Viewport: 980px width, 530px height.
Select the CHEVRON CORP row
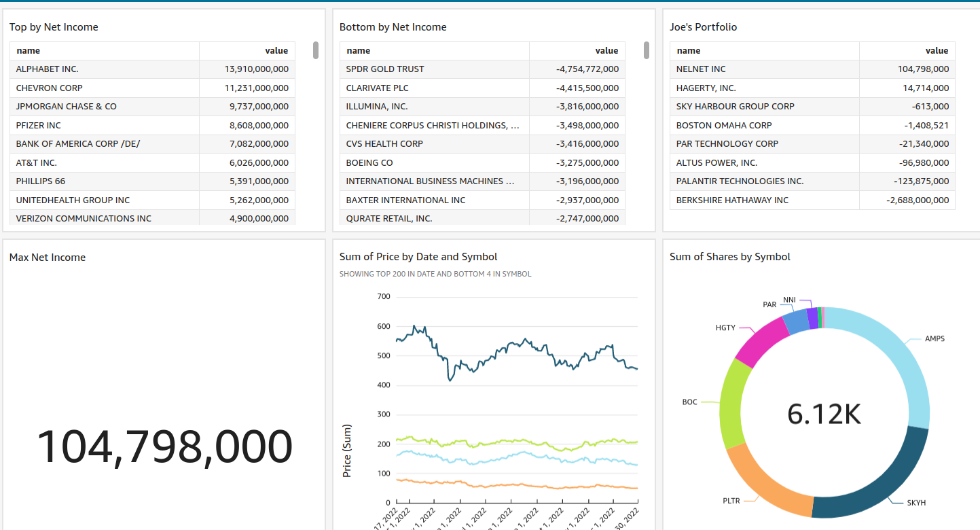(152, 88)
